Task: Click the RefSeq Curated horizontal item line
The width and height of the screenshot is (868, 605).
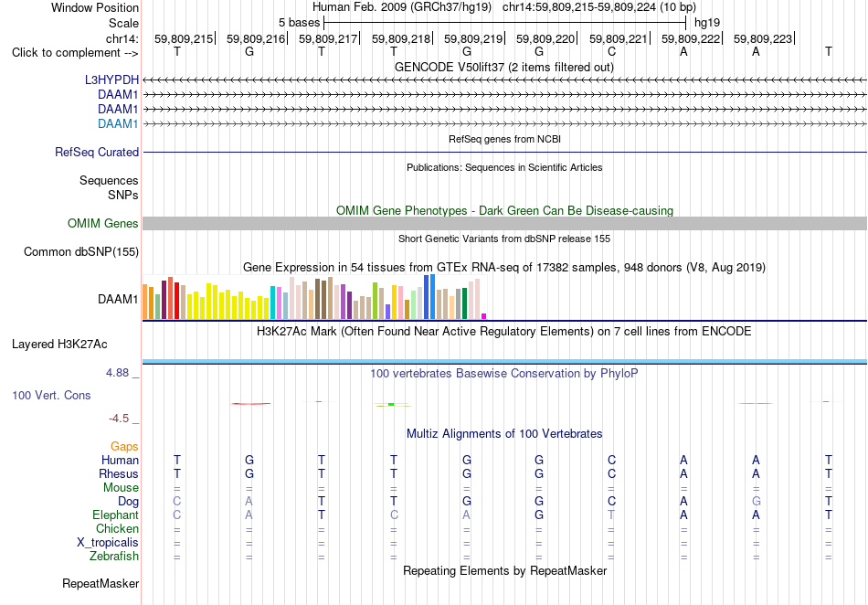Action: click(505, 153)
